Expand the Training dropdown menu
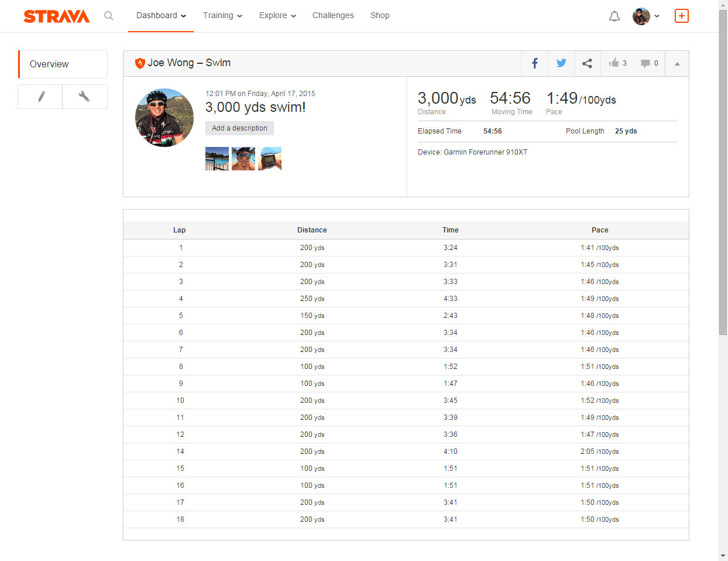 (222, 16)
